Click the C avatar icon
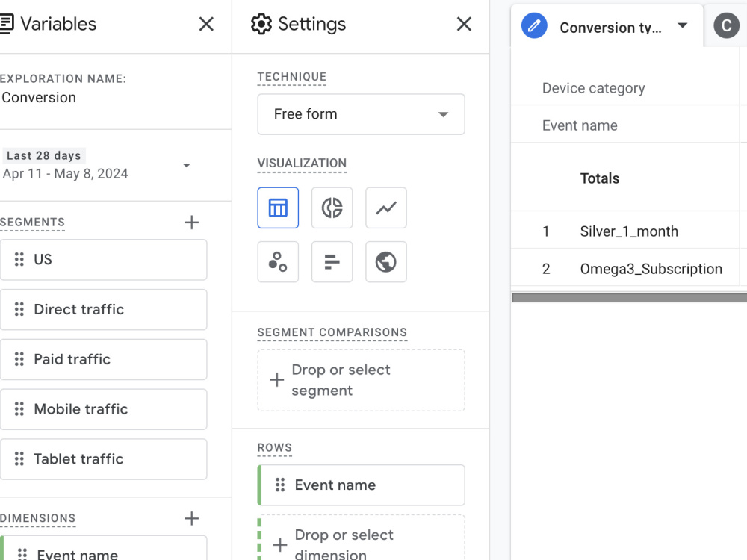The width and height of the screenshot is (747, 560). pos(726,25)
